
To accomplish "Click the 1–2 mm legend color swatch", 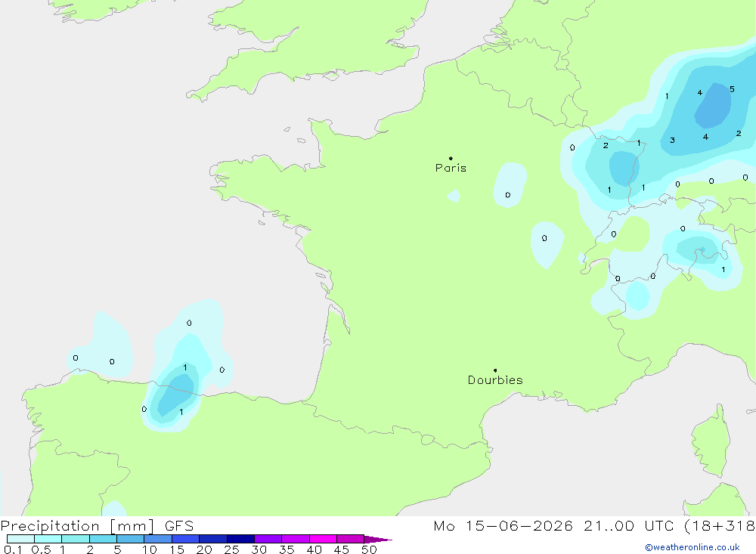I will click(x=76, y=539).
